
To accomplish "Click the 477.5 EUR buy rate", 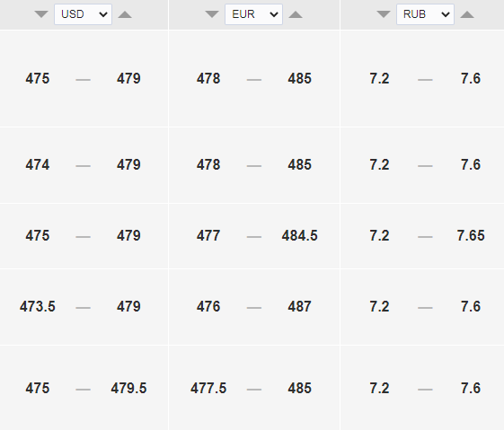I will [208, 388].
